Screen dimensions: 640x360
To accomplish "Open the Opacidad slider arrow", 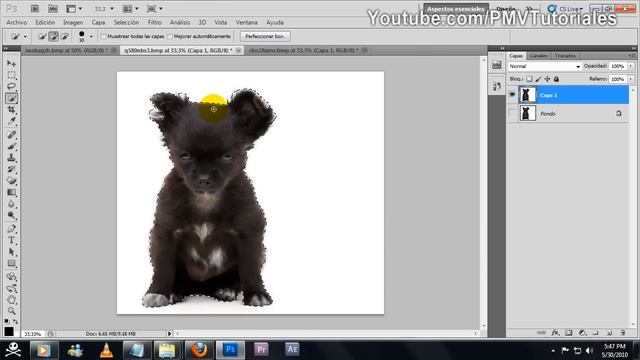I will pyautogui.click(x=631, y=66).
